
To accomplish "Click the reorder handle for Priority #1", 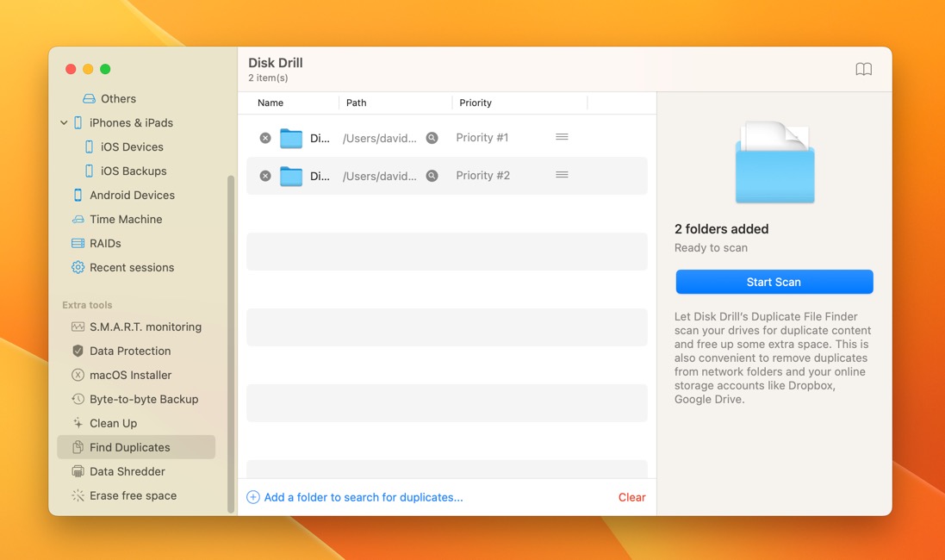I will pos(562,137).
